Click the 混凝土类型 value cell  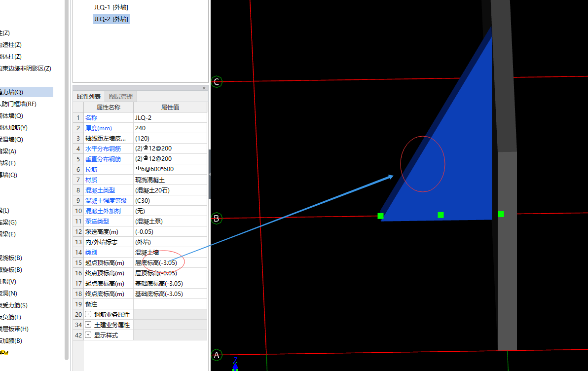[x=170, y=190]
